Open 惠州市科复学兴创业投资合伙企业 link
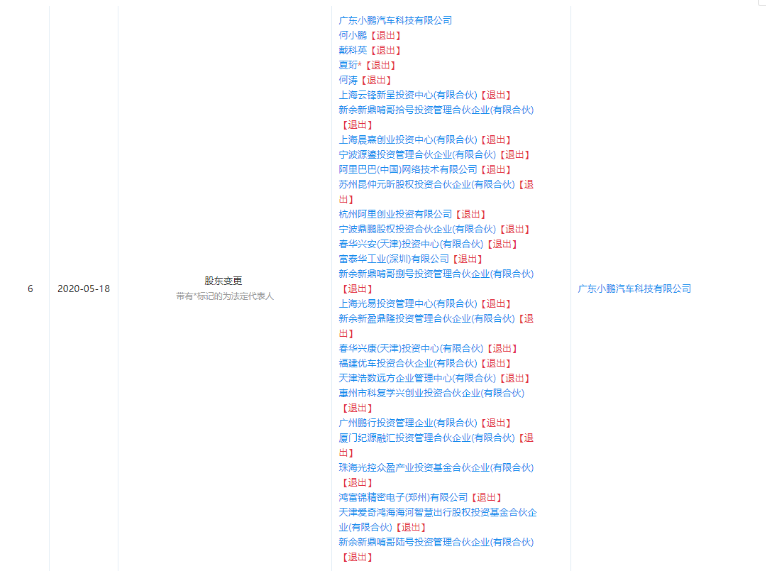 tap(431, 393)
